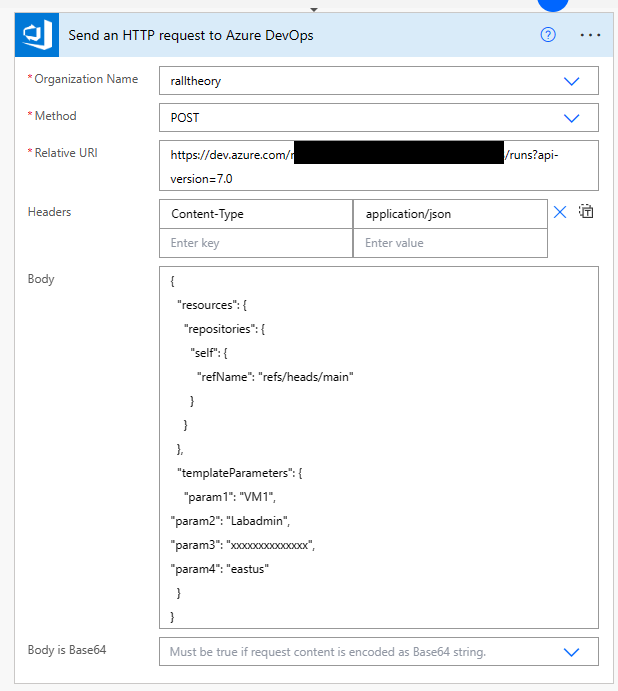Image resolution: width=618 pixels, height=691 pixels.
Task: Open the Body is Base64 dropdown
Action: [x=572, y=652]
